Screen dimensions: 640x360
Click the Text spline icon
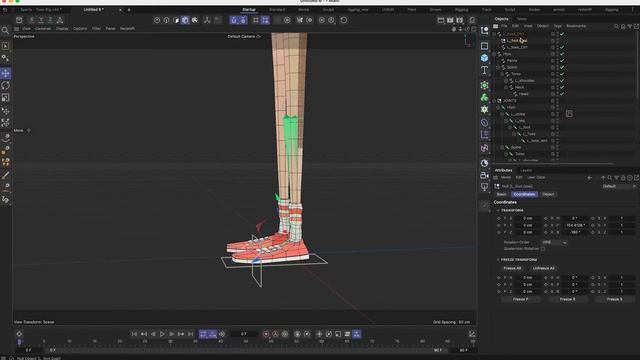point(484,70)
